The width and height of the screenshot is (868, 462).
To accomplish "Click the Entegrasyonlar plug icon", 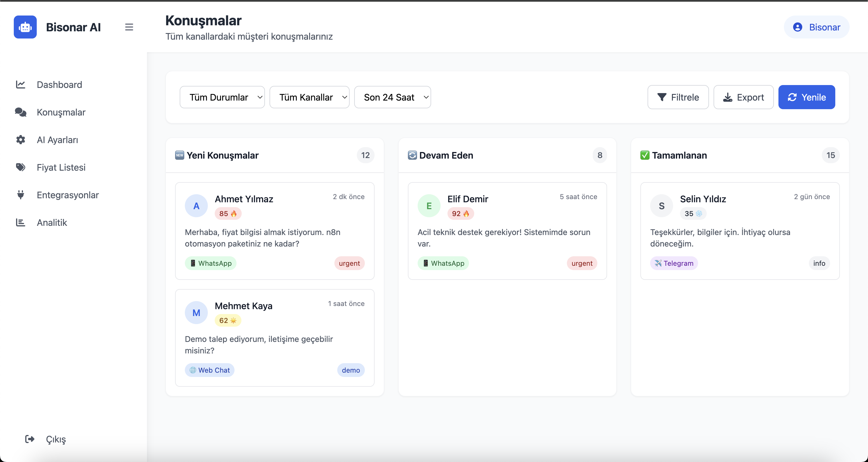I will pyautogui.click(x=21, y=195).
